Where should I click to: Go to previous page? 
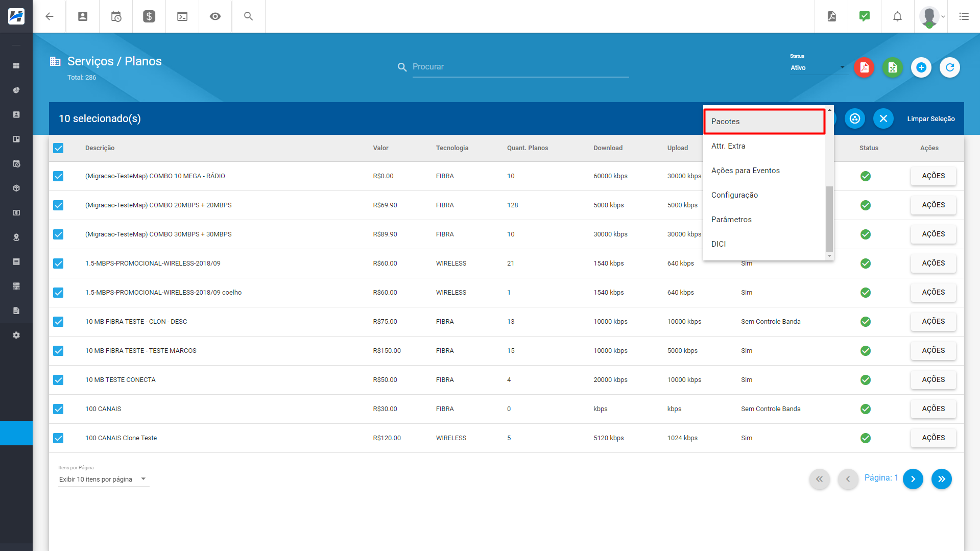coord(848,479)
